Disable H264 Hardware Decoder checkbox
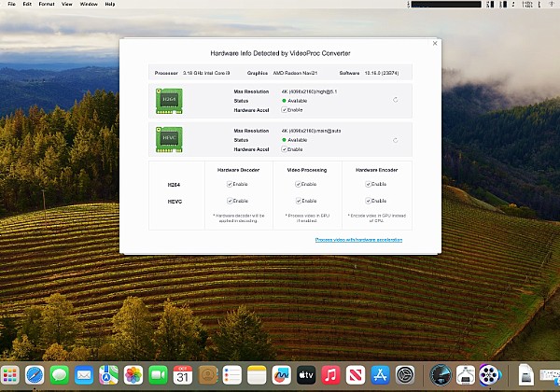Screen dimensions: 560x392 coord(229,185)
